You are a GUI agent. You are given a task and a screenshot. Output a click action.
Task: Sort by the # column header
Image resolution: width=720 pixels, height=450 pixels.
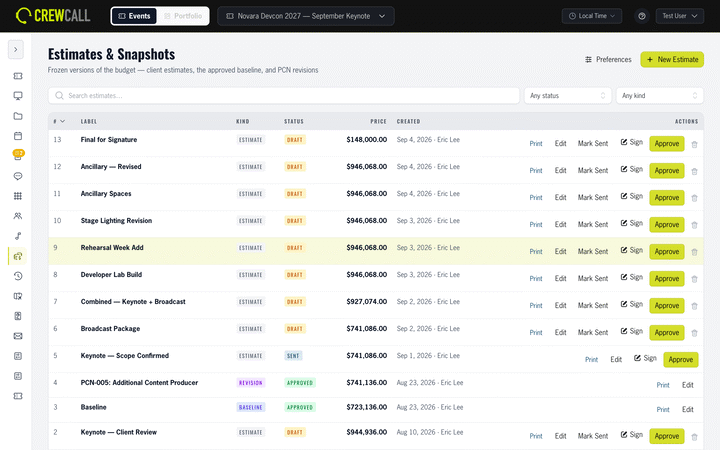click(x=59, y=121)
